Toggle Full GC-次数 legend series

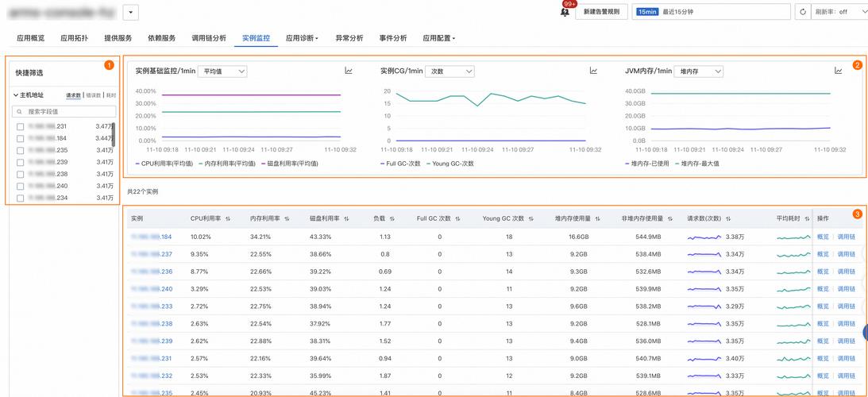coord(401,164)
